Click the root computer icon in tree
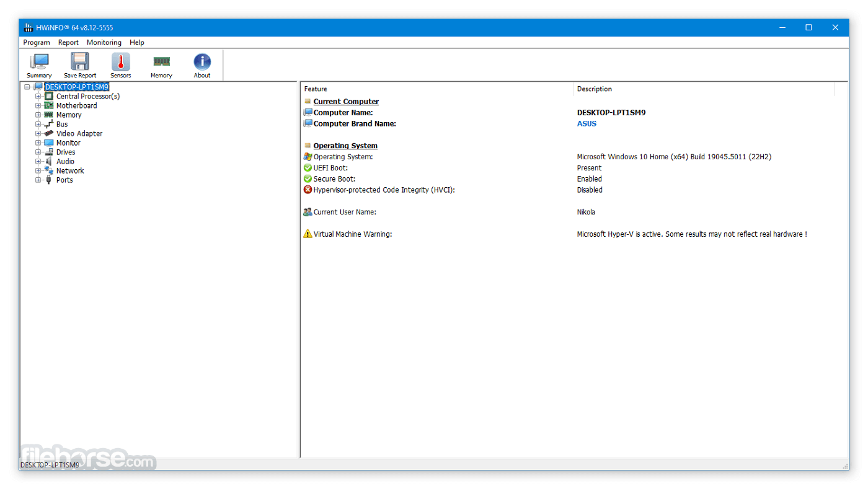 coord(38,87)
